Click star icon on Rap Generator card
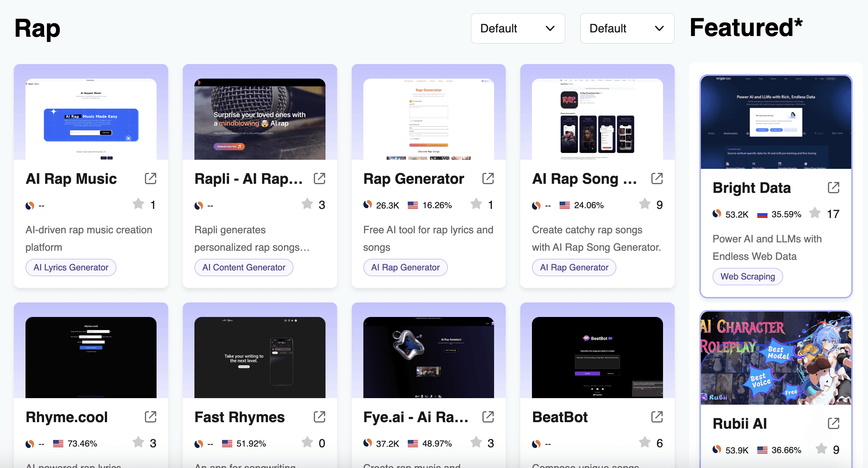This screenshot has height=468, width=868. (x=476, y=204)
